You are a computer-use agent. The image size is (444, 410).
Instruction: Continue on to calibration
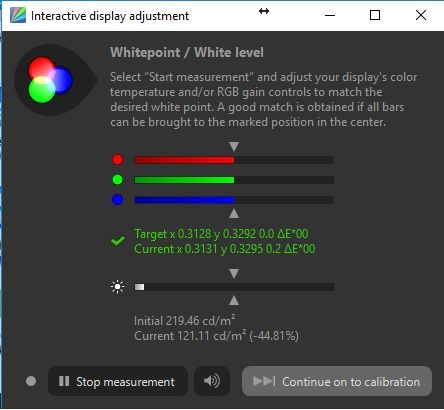pyautogui.click(x=337, y=381)
